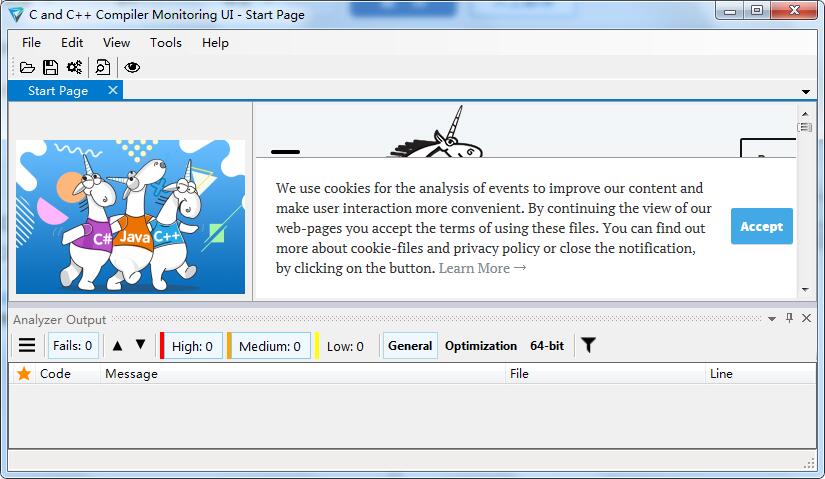
Task: Click the unicorn logo on the web page
Action: (436, 132)
